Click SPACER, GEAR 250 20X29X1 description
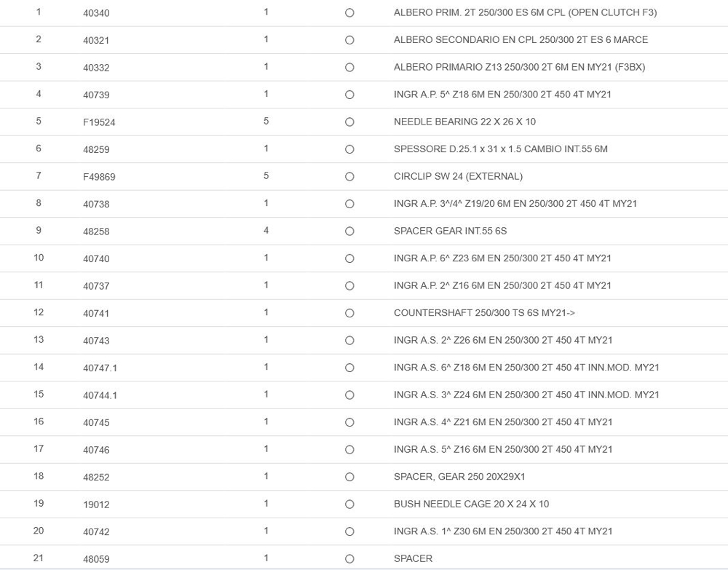This screenshot has height=570, width=728. pos(459,477)
